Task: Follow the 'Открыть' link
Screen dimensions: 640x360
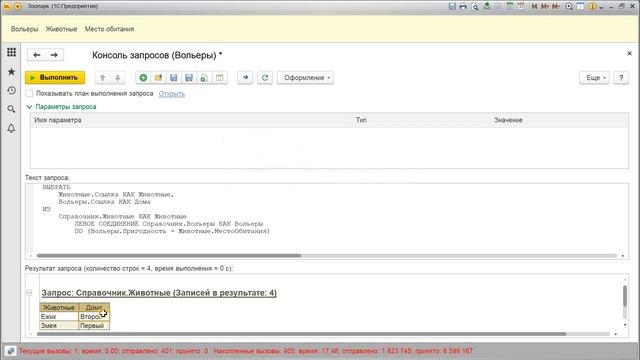Action: (172, 93)
